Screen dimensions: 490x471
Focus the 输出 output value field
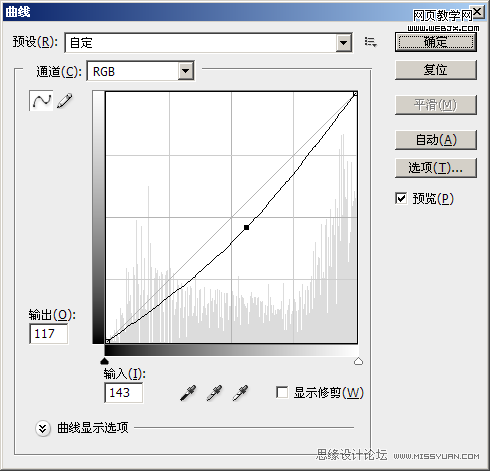pos(49,333)
